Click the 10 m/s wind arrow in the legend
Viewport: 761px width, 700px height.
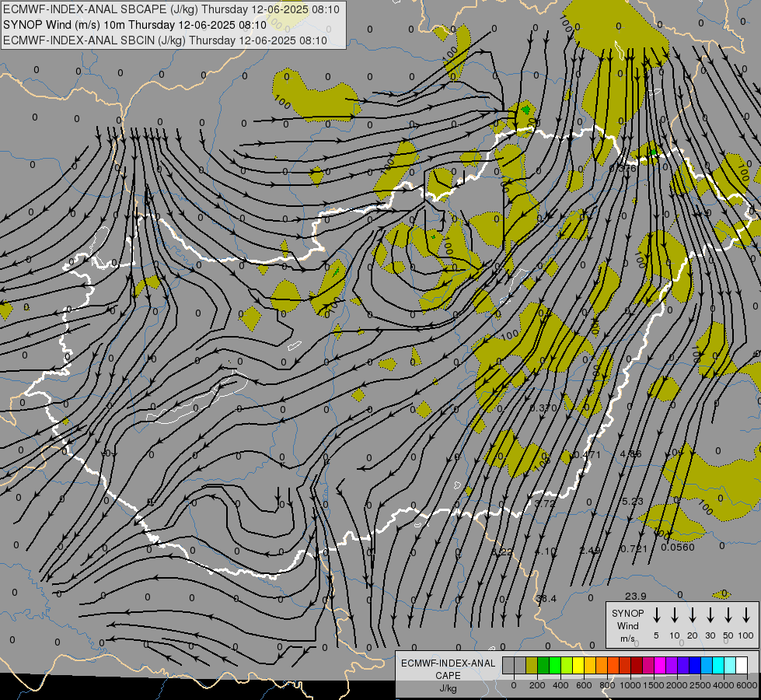click(675, 615)
